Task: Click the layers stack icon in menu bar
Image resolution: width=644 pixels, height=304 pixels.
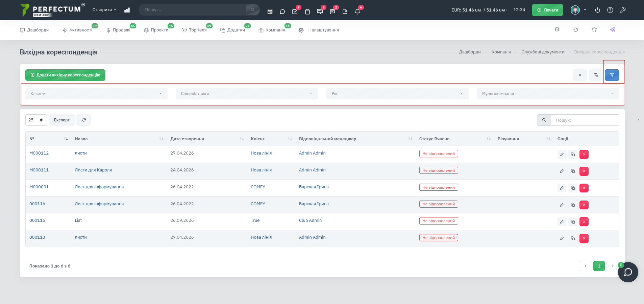Action: point(557,29)
